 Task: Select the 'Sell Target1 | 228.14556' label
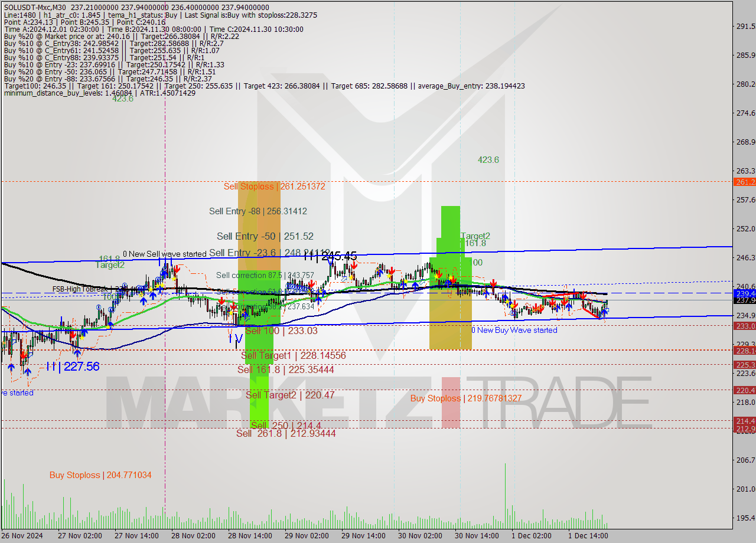[x=294, y=355]
